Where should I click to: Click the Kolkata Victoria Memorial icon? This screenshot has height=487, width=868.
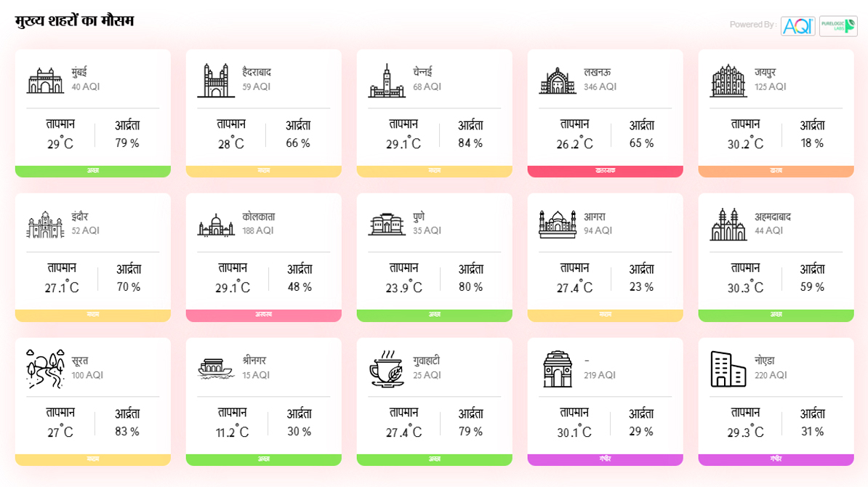coord(216,224)
